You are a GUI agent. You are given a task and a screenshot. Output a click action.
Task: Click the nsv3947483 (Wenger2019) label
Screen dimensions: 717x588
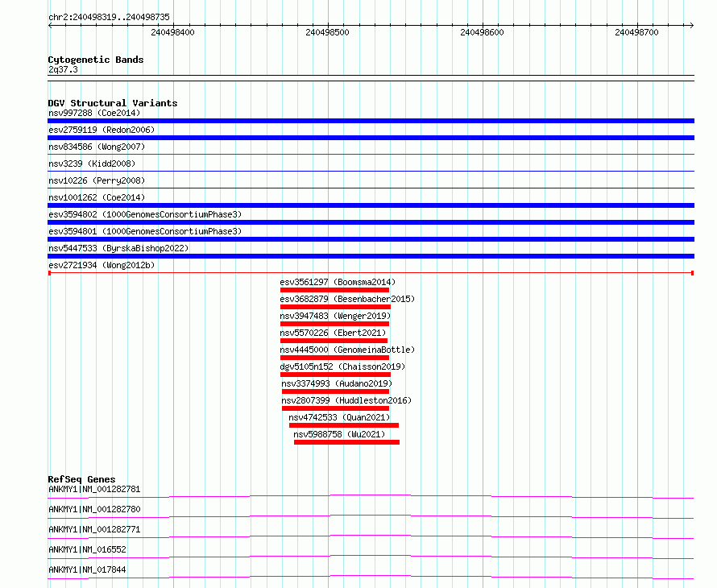coord(335,316)
